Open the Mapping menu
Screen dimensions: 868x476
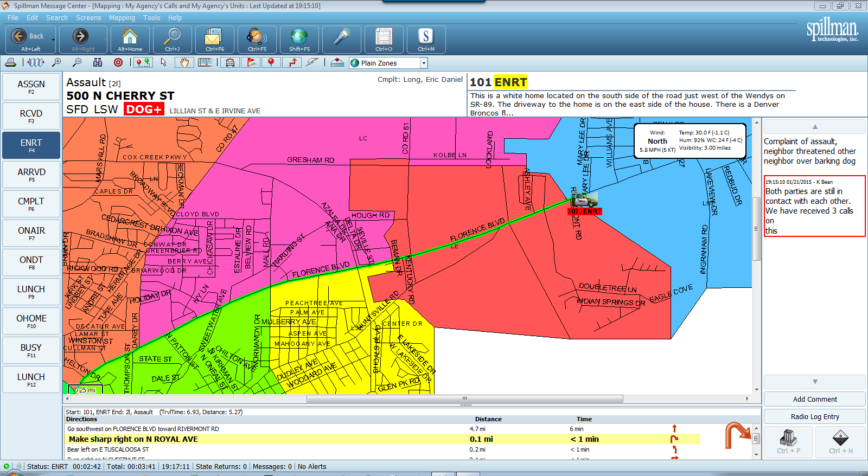point(122,18)
